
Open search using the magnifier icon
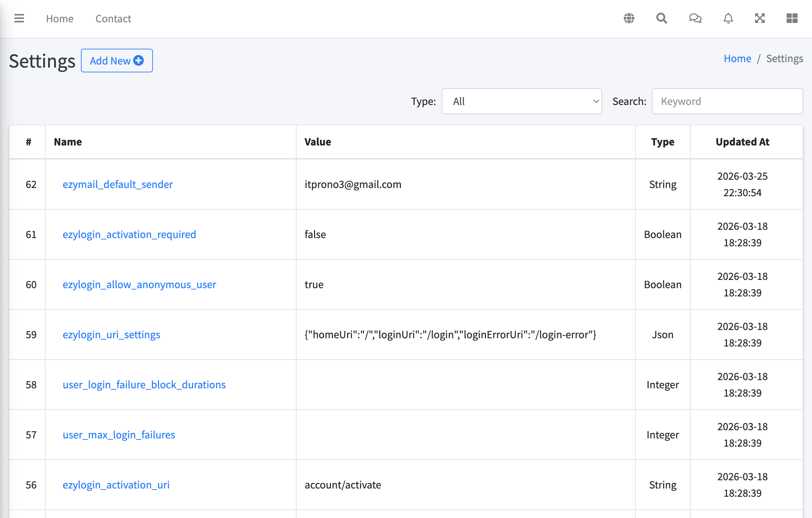[661, 18]
